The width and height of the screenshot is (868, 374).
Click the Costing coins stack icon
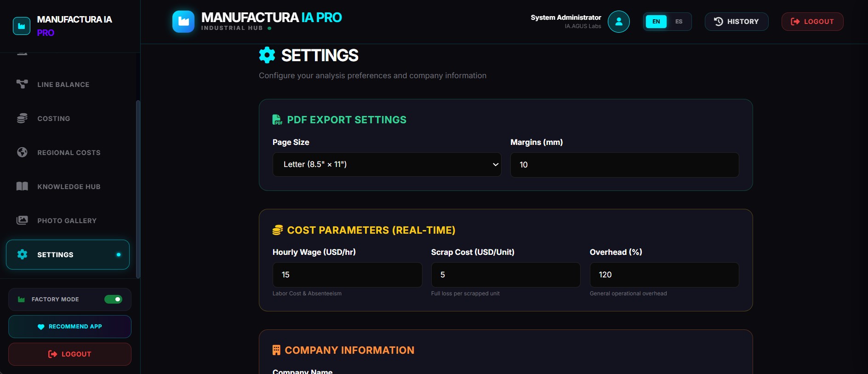point(22,118)
